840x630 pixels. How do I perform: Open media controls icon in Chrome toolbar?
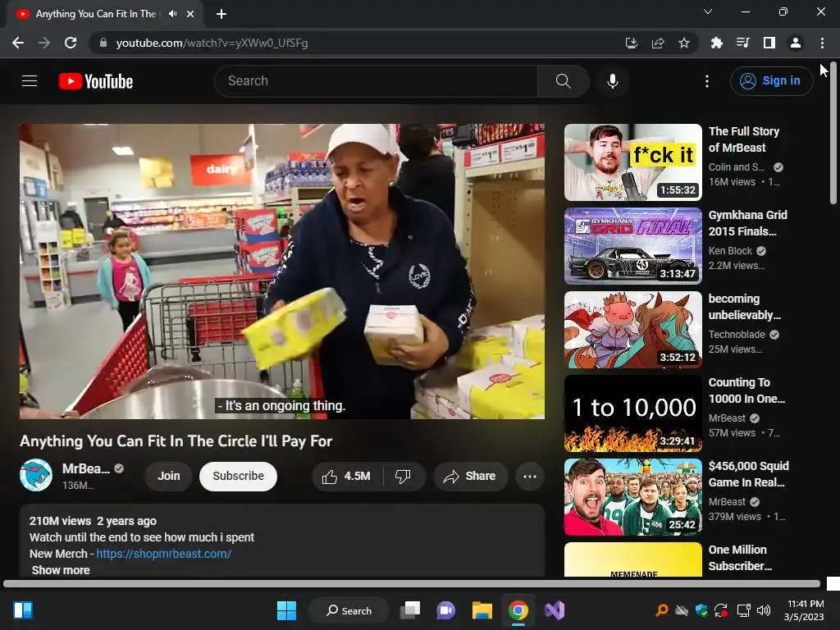click(742, 43)
